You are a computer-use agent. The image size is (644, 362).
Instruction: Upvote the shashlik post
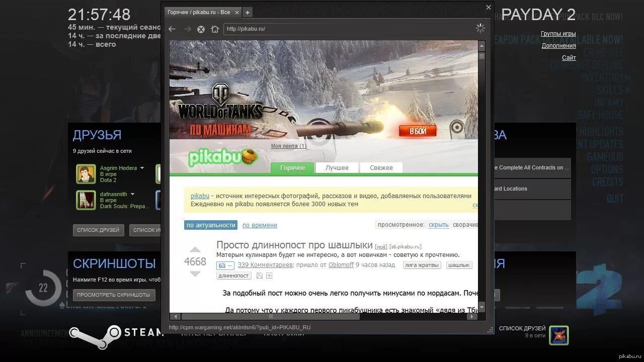[x=195, y=250]
